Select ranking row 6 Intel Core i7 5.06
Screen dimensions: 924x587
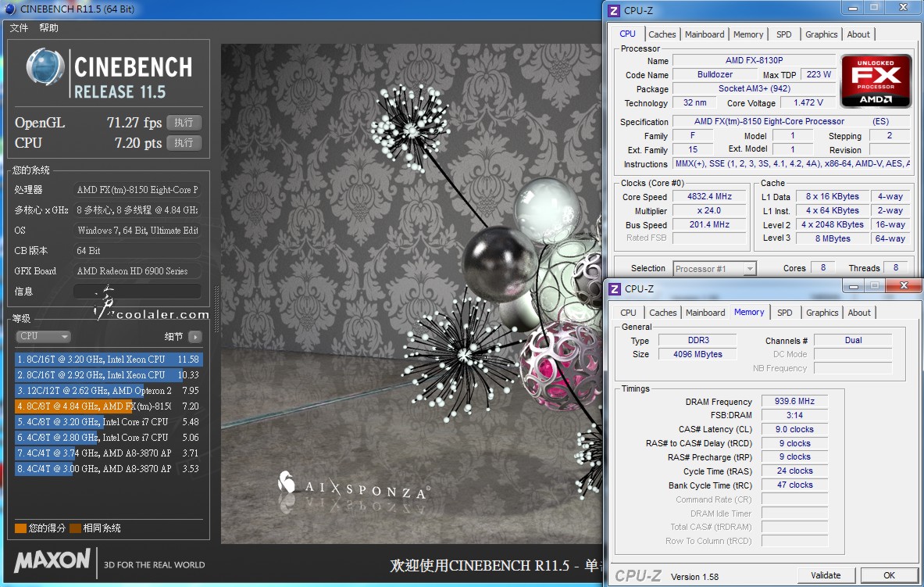(109, 437)
